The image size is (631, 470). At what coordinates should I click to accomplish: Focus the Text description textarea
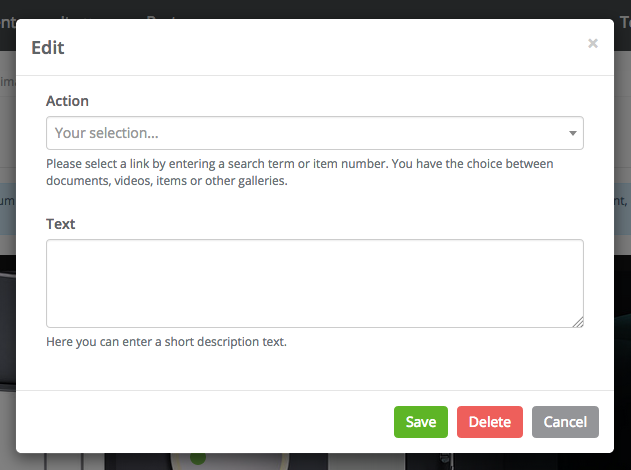pos(314,283)
